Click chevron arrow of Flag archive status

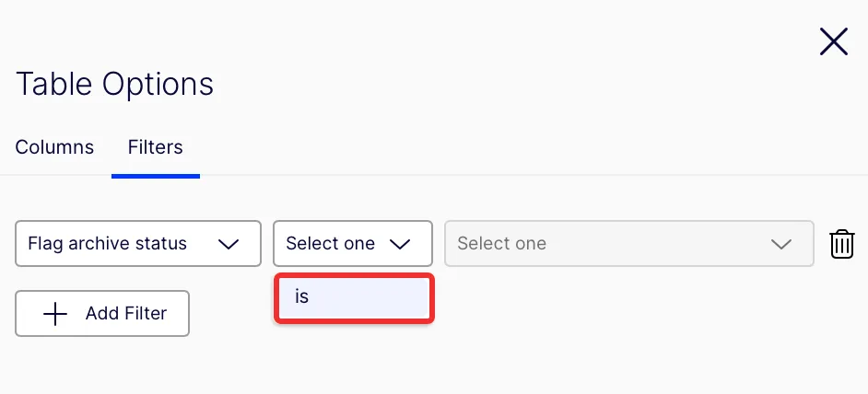(x=229, y=244)
